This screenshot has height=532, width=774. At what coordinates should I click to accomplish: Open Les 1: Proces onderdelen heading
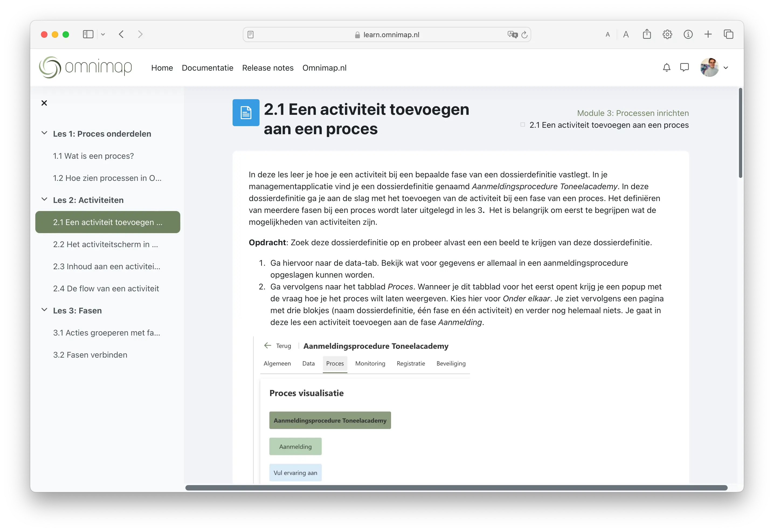102,134
